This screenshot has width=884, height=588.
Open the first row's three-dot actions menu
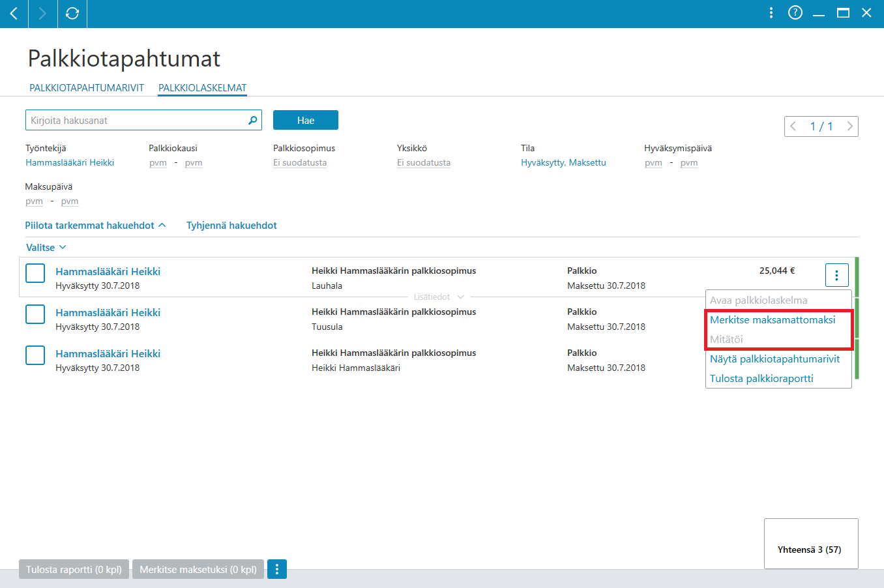836,275
